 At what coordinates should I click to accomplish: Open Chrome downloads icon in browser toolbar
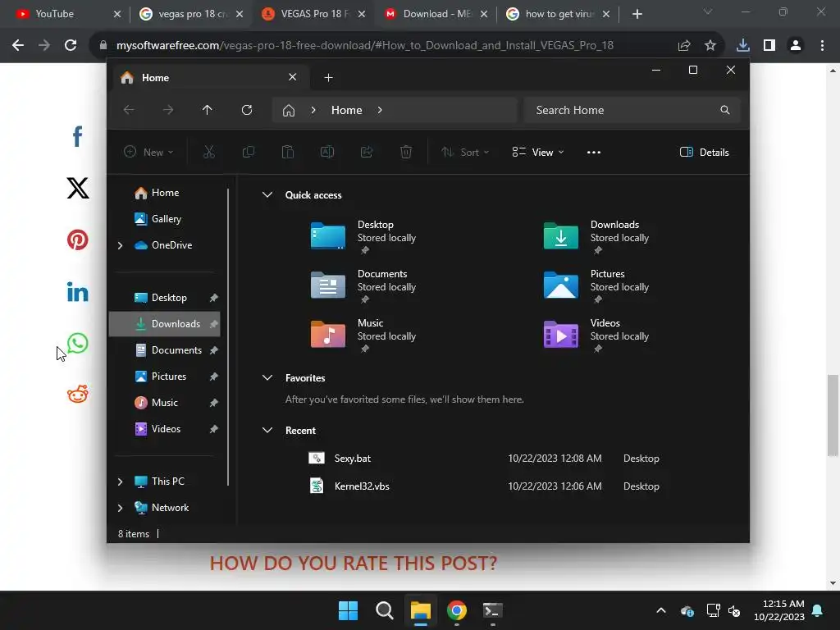click(742, 45)
